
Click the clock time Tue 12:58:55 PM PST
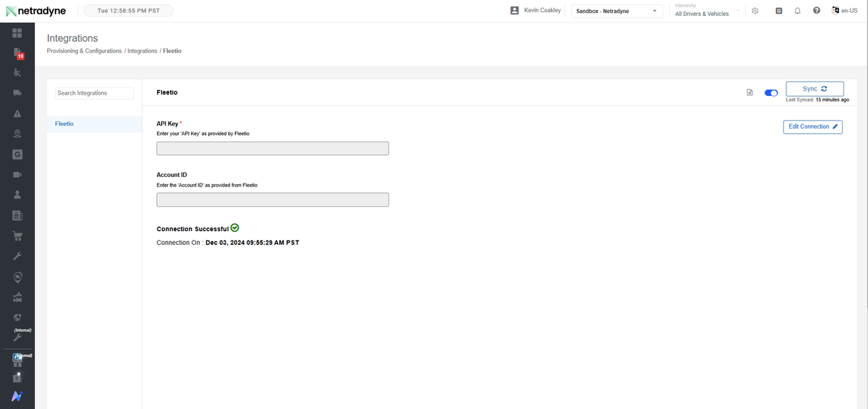129,11
